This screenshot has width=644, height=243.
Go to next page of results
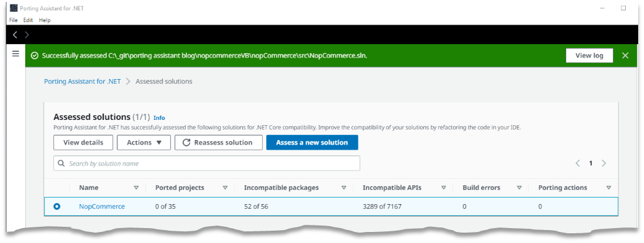click(604, 163)
